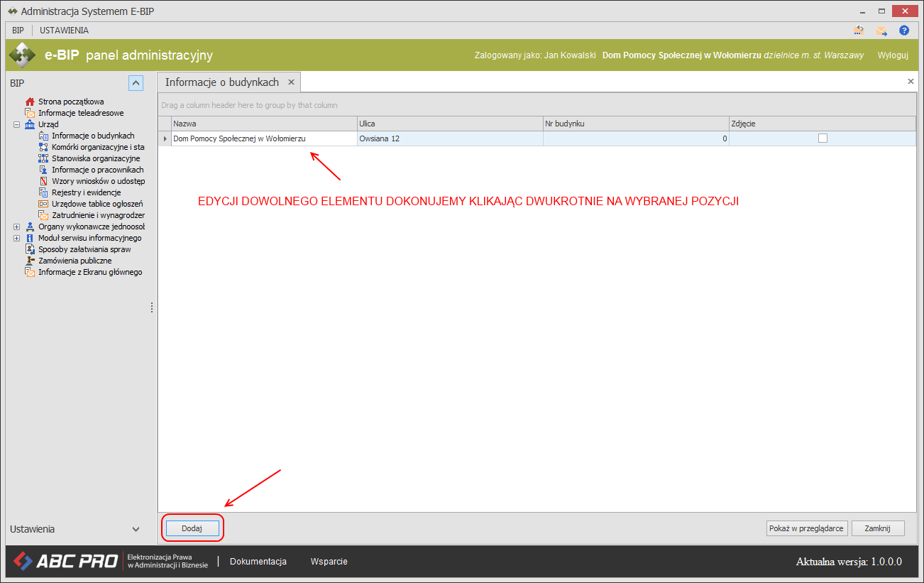The height and width of the screenshot is (583, 924).
Task: Click the Urzędowe tablice ogłoszeń board icon
Action: [43, 204]
